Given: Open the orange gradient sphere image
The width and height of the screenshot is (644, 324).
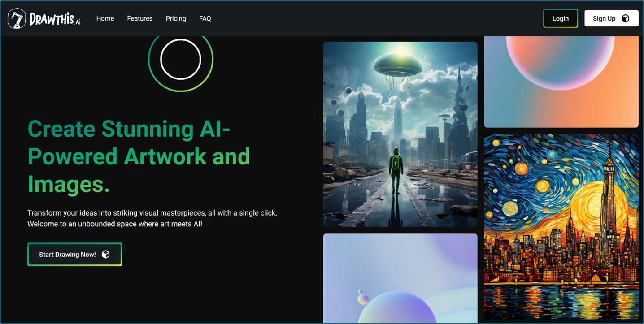Looking at the screenshot, I should 561,82.
